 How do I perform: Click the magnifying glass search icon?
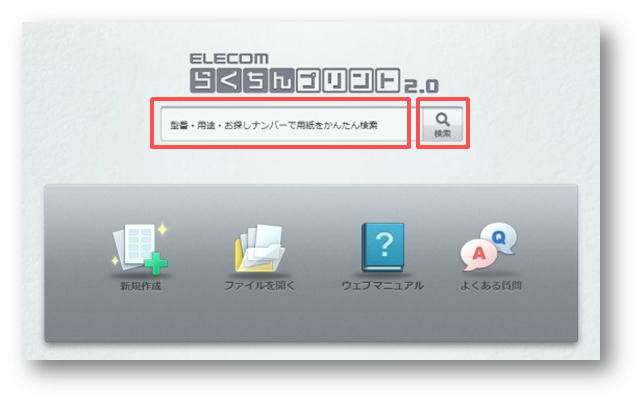pyautogui.click(x=443, y=120)
